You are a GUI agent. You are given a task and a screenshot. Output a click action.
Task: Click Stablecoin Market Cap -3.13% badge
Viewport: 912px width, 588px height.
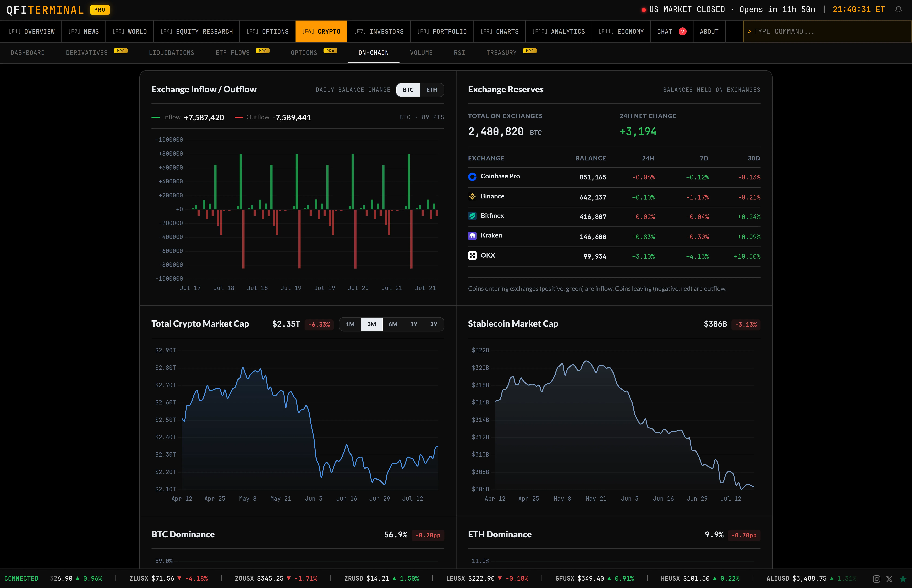746,325
